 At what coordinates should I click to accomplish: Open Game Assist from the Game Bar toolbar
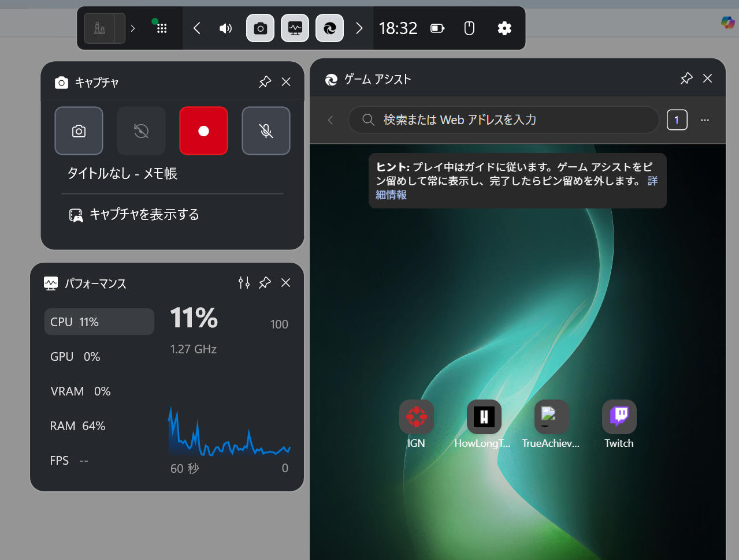[x=329, y=28]
